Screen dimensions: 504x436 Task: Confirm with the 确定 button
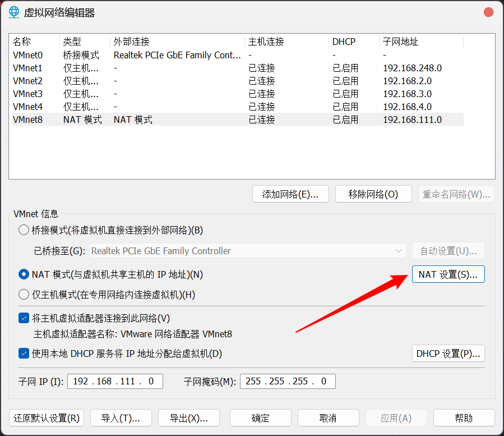tap(260, 417)
